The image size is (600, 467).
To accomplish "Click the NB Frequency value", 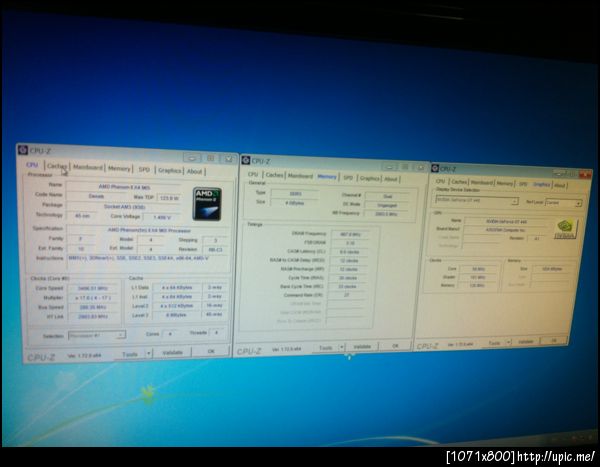I will point(386,214).
